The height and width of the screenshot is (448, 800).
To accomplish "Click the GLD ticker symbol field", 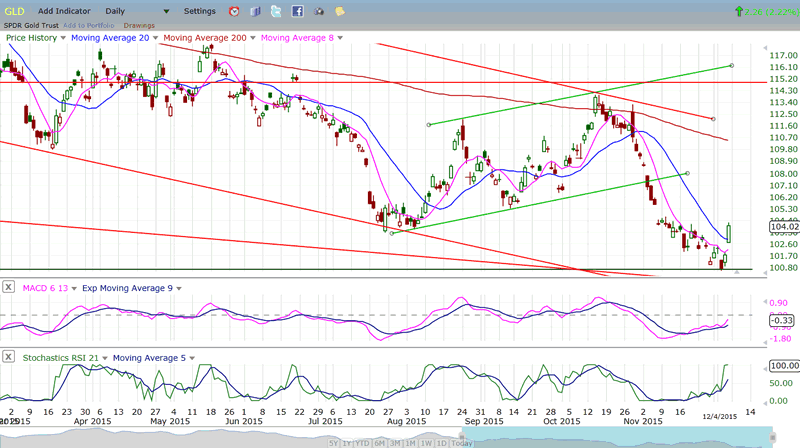I will coord(14,11).
